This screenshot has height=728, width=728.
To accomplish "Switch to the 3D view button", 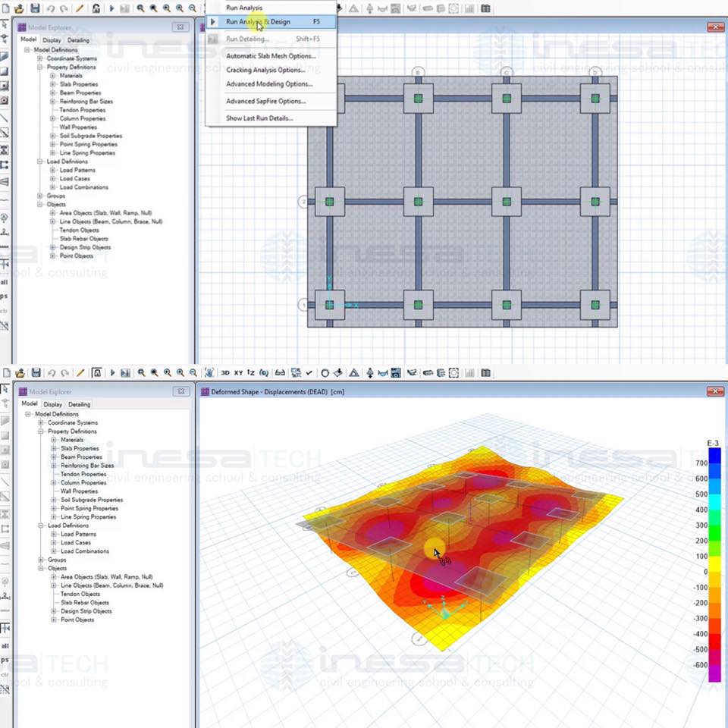I will click(x=225, y=373).
